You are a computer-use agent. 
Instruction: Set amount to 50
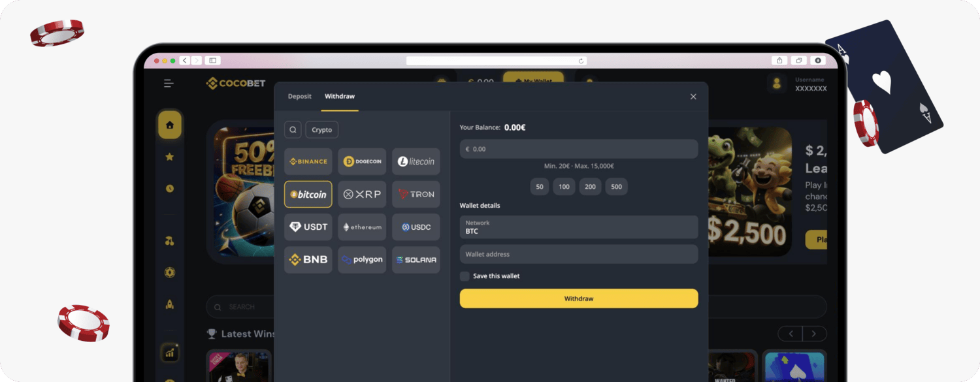pyautogui.click(x=540, y=187)
